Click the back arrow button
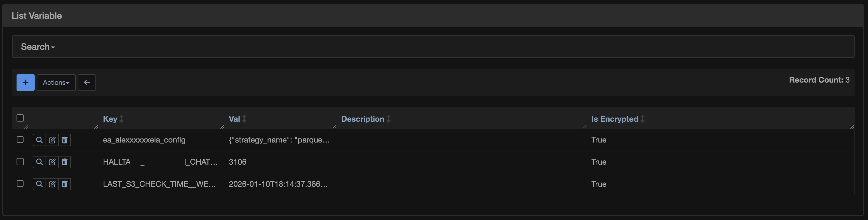The height and width of the screenshot is (220, 868). point(87,82)
